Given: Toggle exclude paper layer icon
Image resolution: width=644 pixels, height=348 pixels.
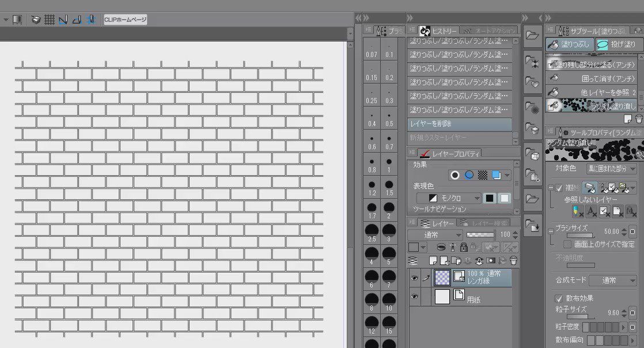Looking at the screenshot, I should (x=618, y=211).
